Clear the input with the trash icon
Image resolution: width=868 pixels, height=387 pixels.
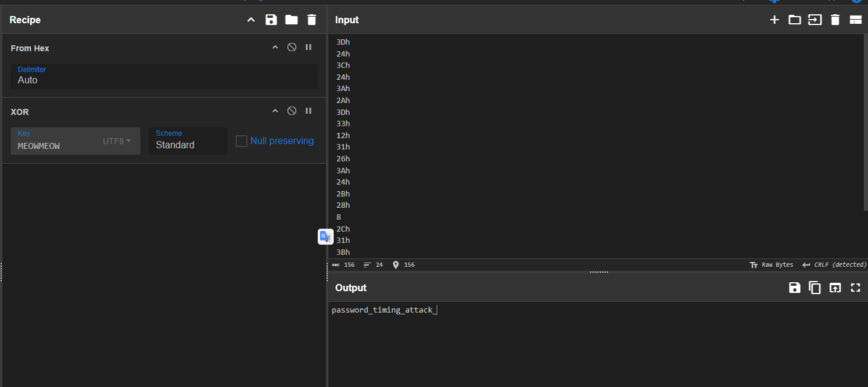pyautogui.click(x=835, y=20)
